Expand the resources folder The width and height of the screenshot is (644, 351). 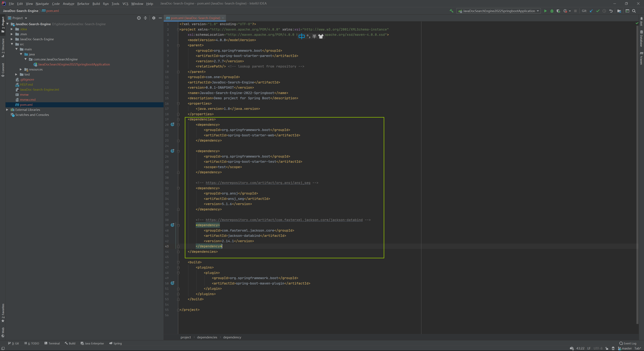21,69
